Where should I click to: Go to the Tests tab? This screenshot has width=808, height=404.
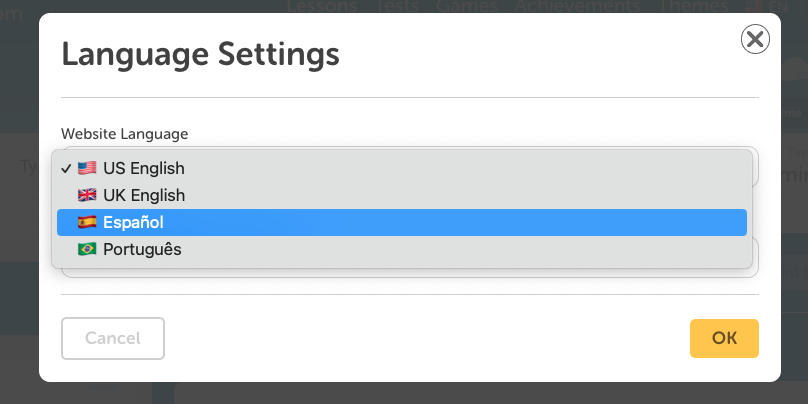[x=397, y=6]
